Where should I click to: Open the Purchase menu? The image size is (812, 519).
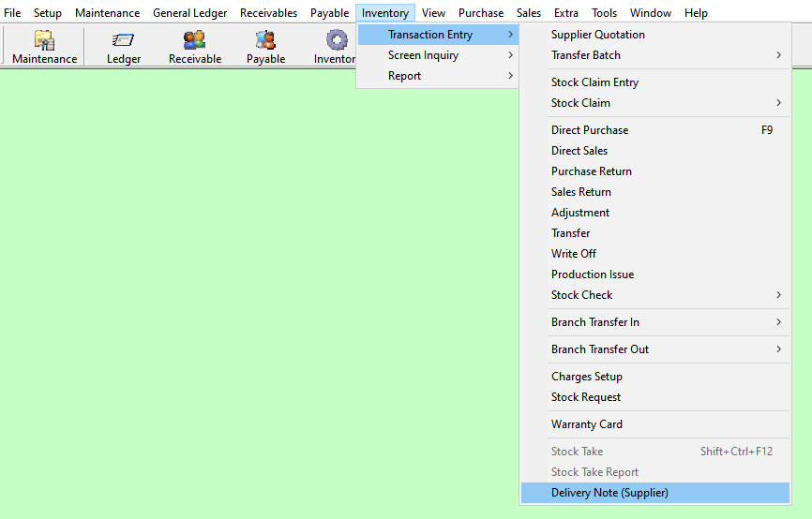coord(481,13)
